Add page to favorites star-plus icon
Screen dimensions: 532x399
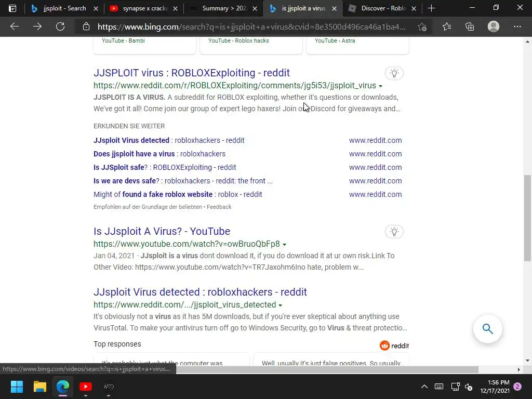tap(422, 27)
